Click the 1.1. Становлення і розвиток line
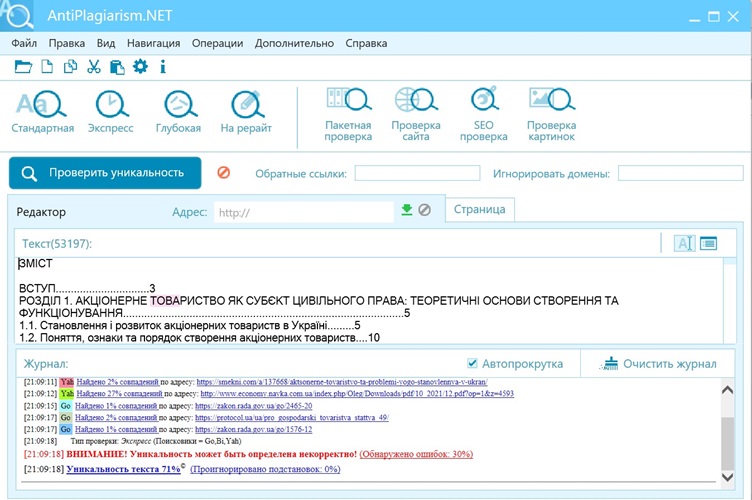Viewport: 752px width, 500px height. click(x=189, y=326)
